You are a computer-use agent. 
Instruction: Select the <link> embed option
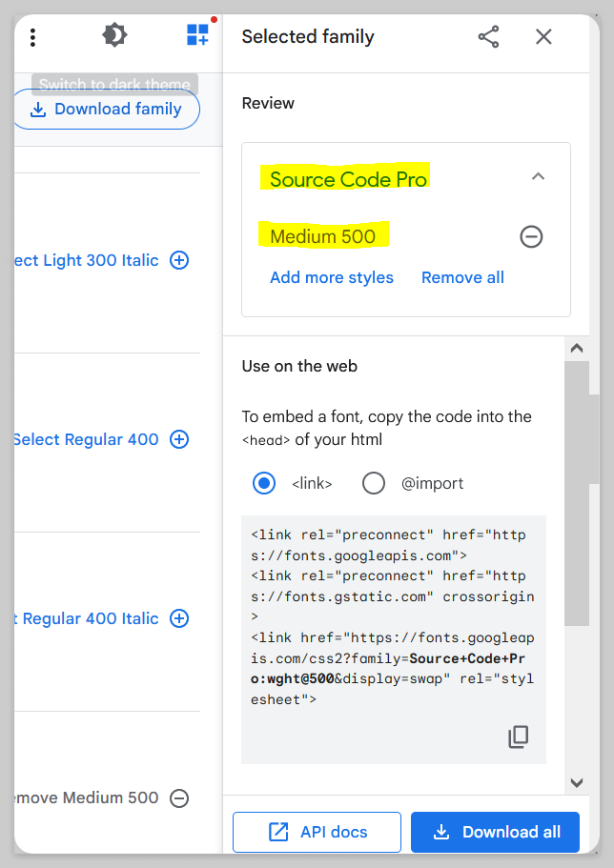point(264,483)
